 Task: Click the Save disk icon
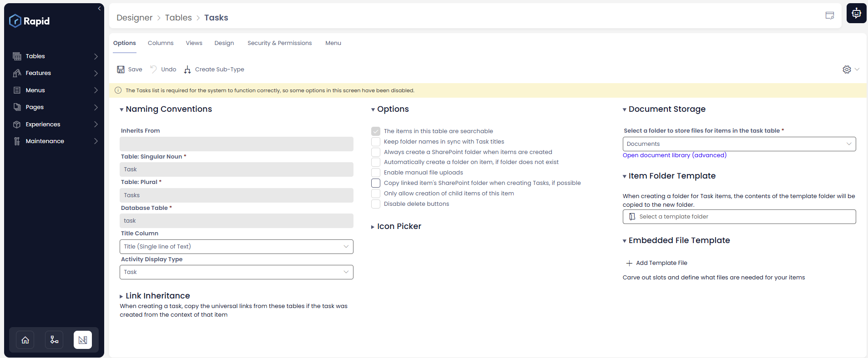[x=121, y=70]
